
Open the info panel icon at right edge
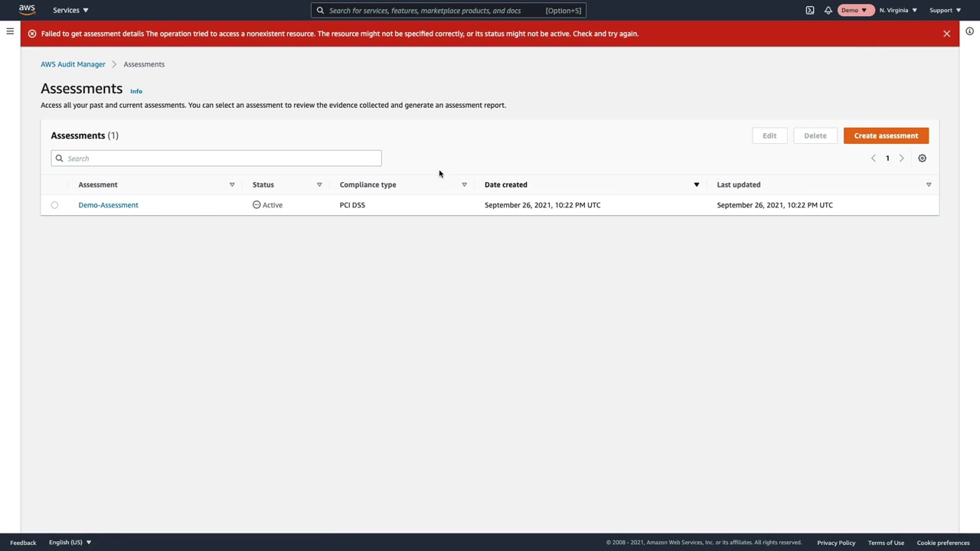point(969,31)
